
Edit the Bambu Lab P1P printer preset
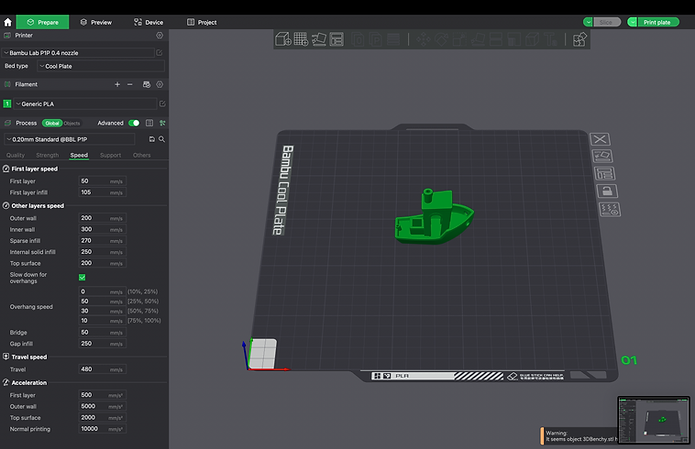point(159,53)
